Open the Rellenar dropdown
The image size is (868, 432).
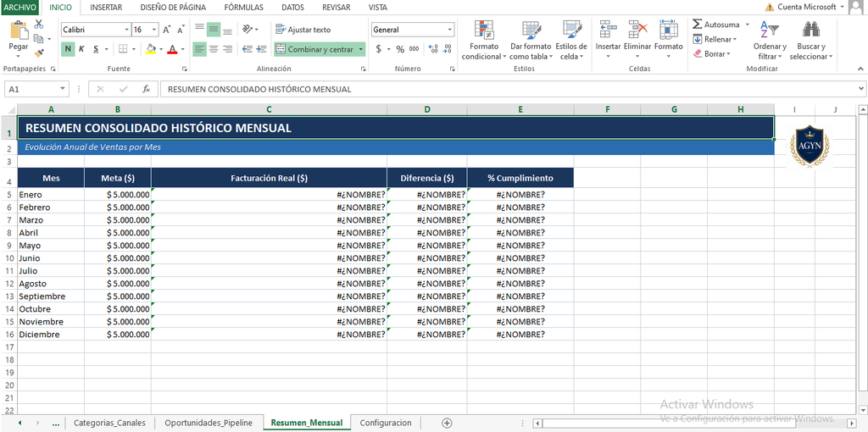click(715, 39)
